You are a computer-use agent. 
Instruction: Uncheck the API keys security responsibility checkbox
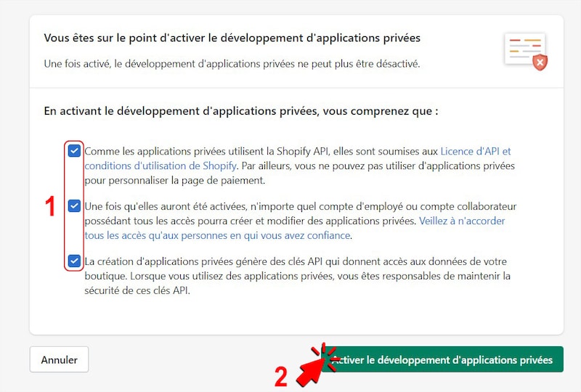tap(74, 261)
